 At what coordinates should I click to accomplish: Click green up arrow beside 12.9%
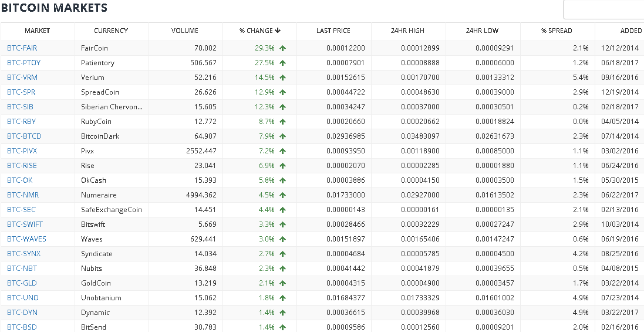pos(282,92)
